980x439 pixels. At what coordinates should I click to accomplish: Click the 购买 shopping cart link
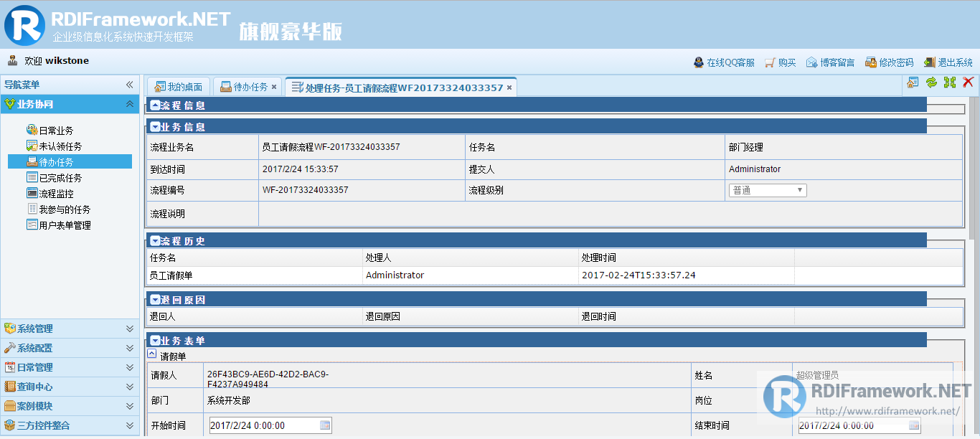point(780,62)
